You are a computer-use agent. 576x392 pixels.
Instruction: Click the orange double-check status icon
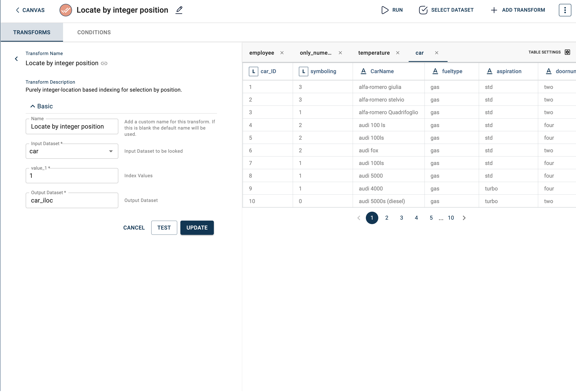66,10
